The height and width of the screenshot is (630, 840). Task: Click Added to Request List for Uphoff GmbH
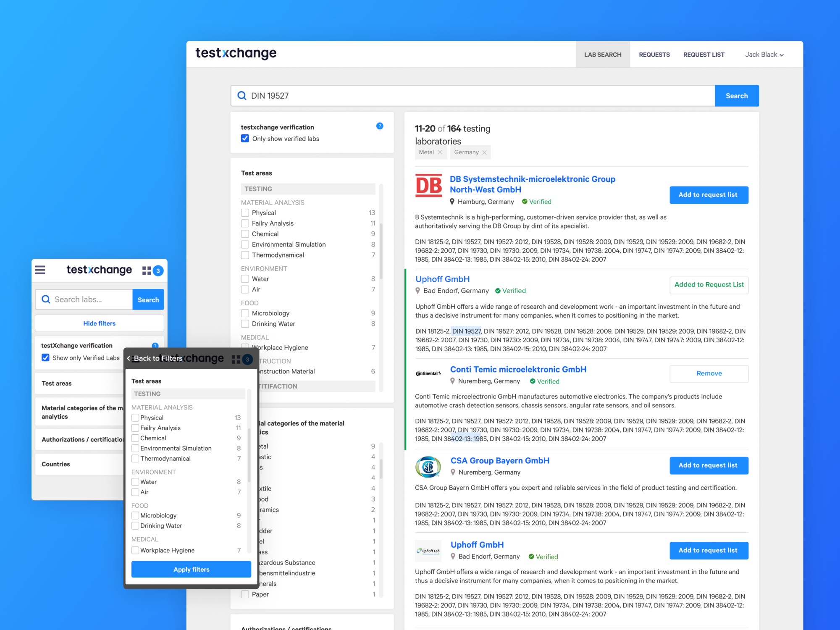tap(709, 285)
